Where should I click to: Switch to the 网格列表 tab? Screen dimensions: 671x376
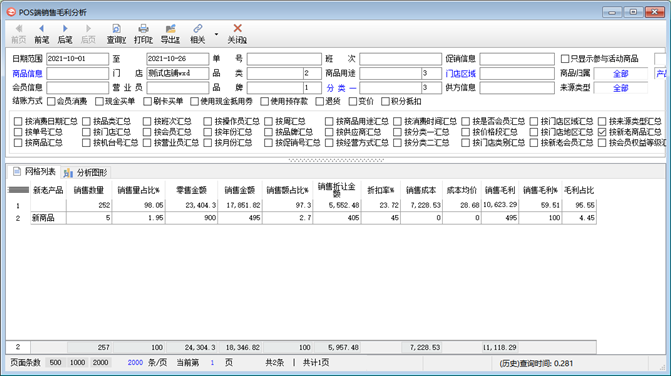[x=35, y=172]
